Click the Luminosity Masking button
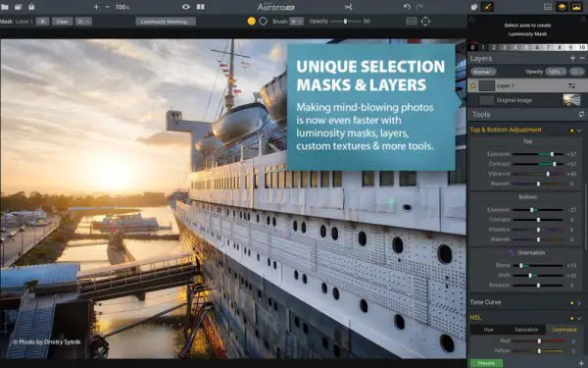Viewport: 588px width, 368px height. pos(166,22)
